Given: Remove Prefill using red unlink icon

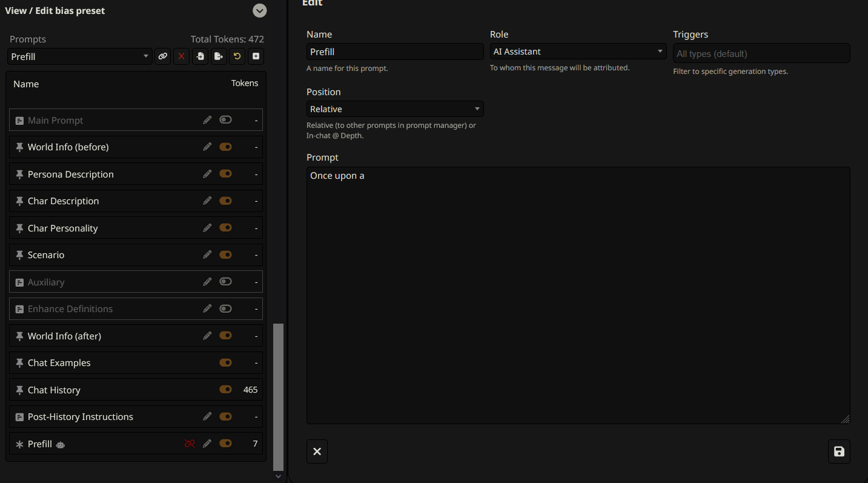Looking at the screenshot, I should 190,444.
